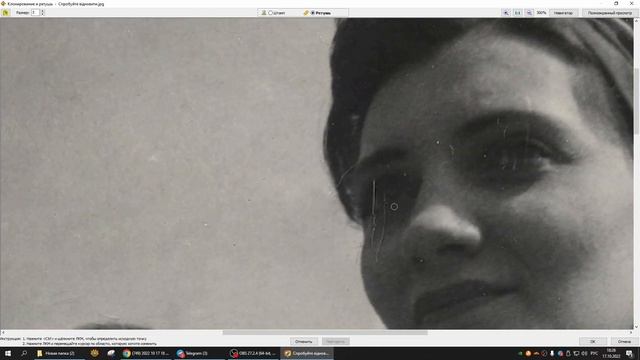
Task: Confirm with the OK button
Action: (593, 341)
